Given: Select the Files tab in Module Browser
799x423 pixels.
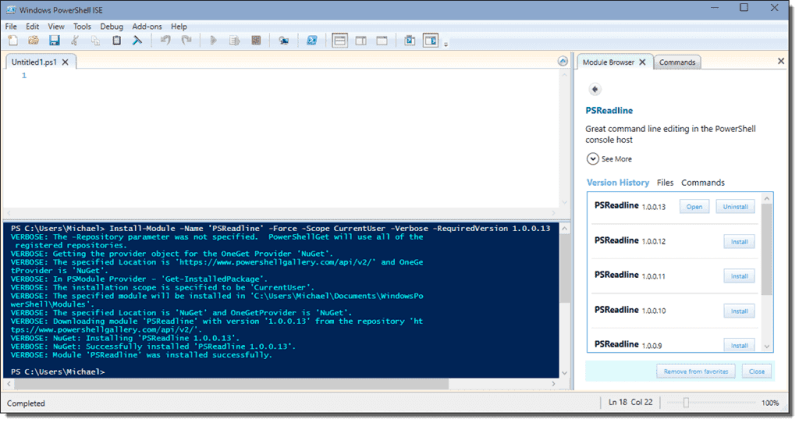Looking at the screenshot, I should coord(665,182).
